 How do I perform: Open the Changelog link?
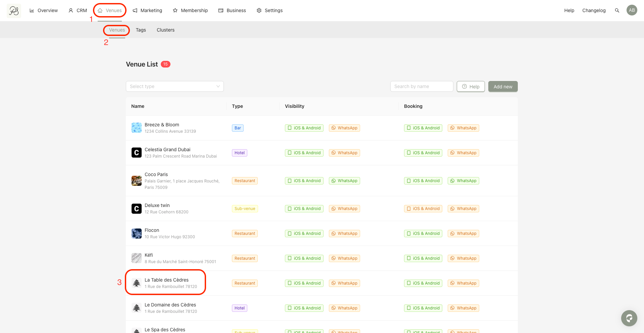point(594,10)
